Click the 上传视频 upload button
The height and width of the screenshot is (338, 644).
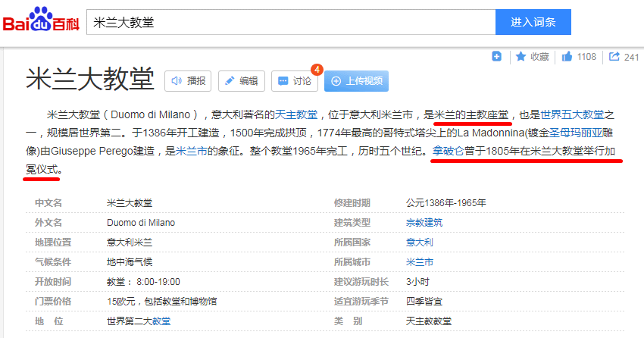(x=357, y=81)
